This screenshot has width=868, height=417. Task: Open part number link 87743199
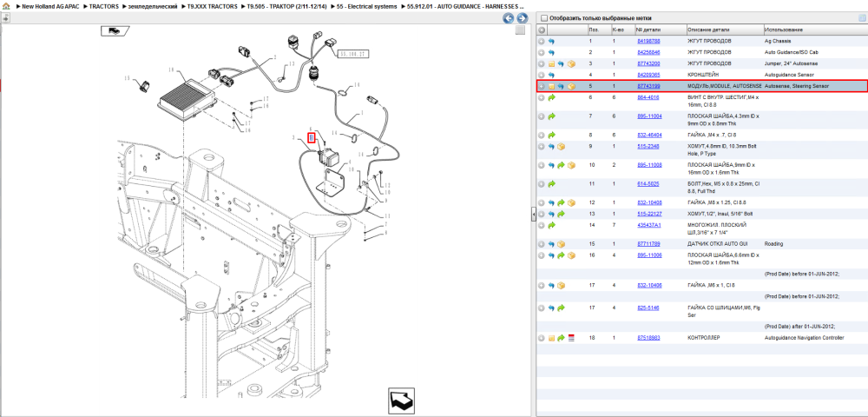point(648,86)
